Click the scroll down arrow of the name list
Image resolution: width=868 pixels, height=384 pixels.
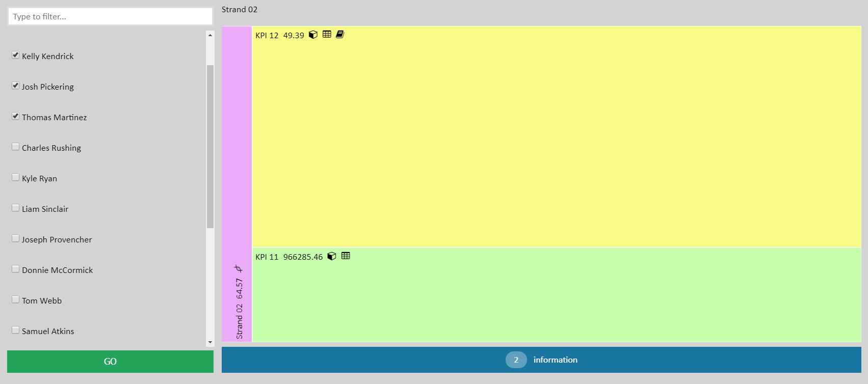tap(210, 342)
